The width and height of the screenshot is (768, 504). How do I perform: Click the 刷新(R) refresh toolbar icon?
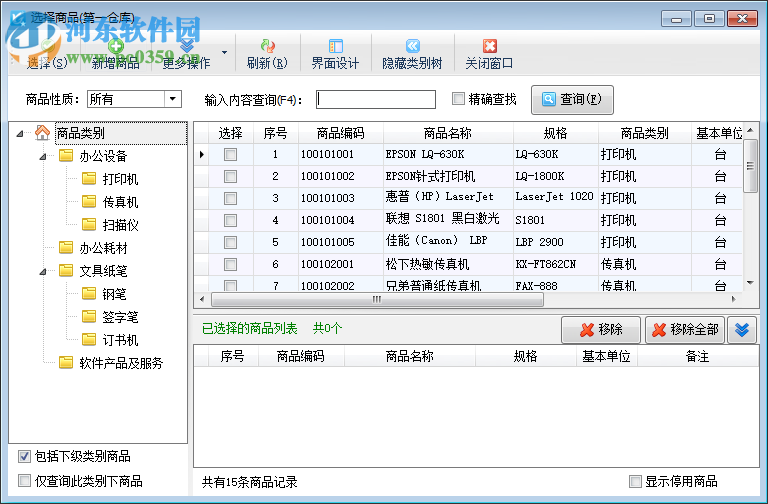click(x=267, y=46)
